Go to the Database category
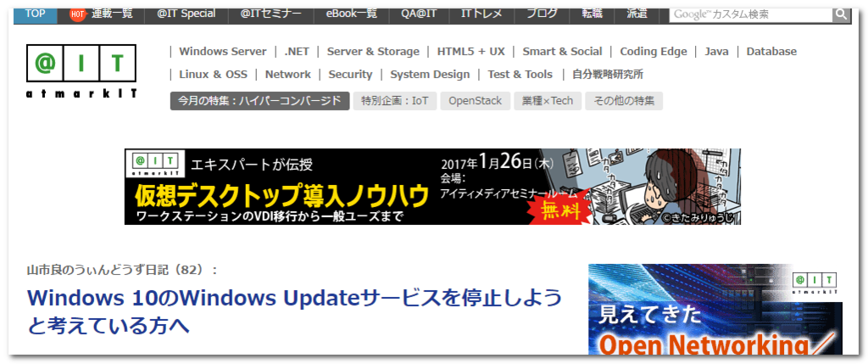This screenshot has height=364, width=868. pos(771,52)
